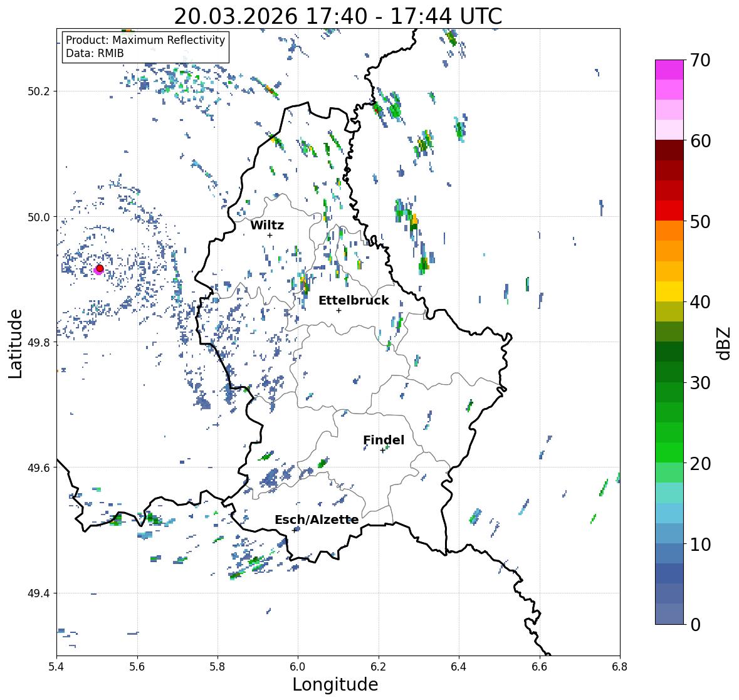The image size is (739, 700).
Task: Click the plus marker under the Ettelbruck label
Action: 338,310
